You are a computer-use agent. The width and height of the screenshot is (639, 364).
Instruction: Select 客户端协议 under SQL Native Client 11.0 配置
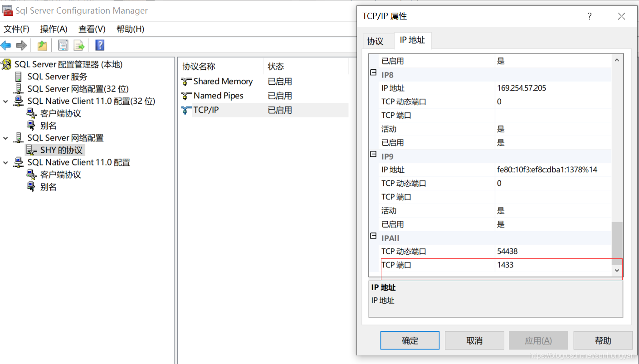point(61,175)
